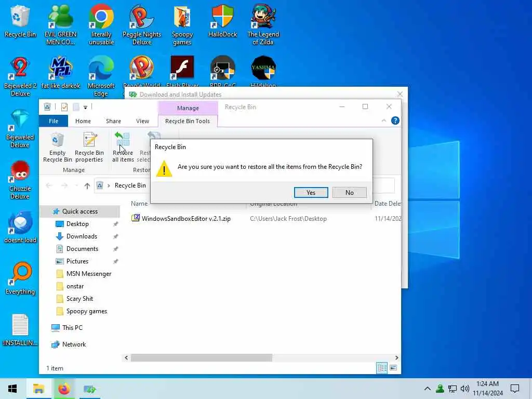Image resolution: width=532 pixels, height=399 pixels.
Task: Open Pictures in navigation pane
Action: pos(77,261)
